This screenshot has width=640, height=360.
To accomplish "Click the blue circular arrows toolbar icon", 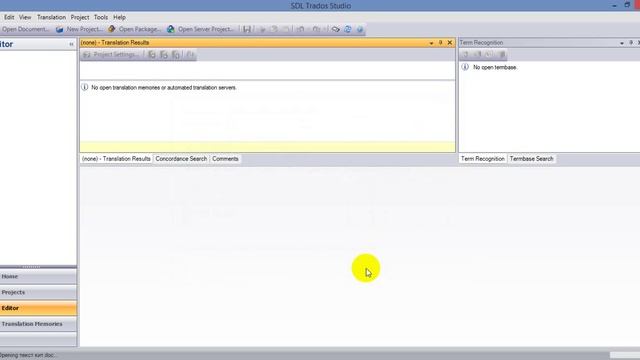I will pos(348,29).
